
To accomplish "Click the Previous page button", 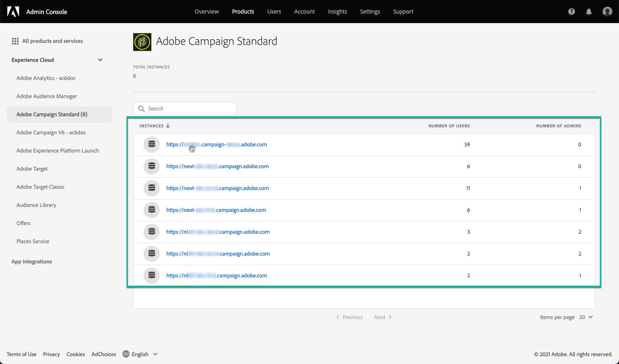I will pyautogui.click(x=350, y=317).
